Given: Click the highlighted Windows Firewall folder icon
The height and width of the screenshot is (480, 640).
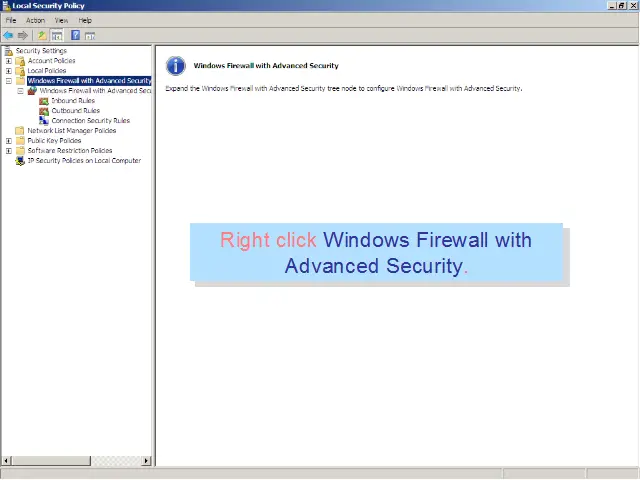Looking at the screenshot, I should coord(20,81).
